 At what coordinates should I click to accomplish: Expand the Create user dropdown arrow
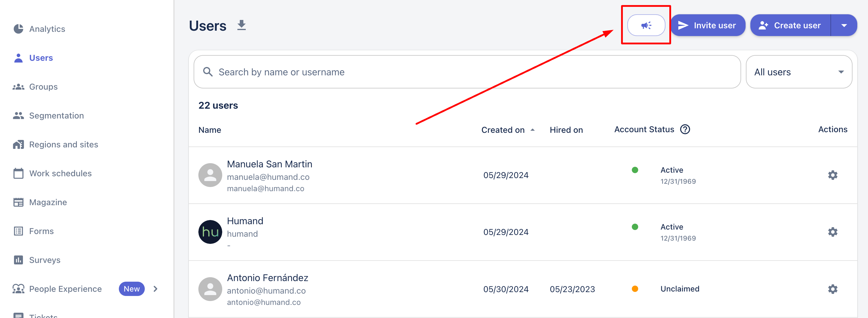click(x=844, y=25)
